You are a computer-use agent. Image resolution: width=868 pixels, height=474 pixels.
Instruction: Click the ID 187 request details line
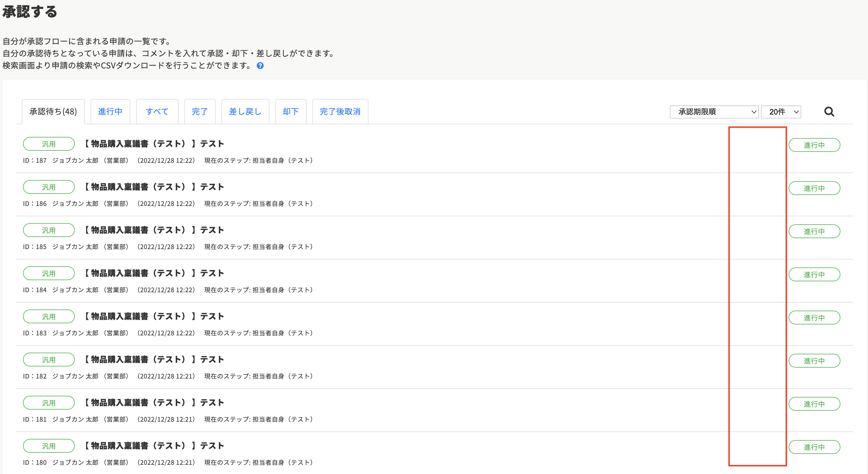click(168, 161)
